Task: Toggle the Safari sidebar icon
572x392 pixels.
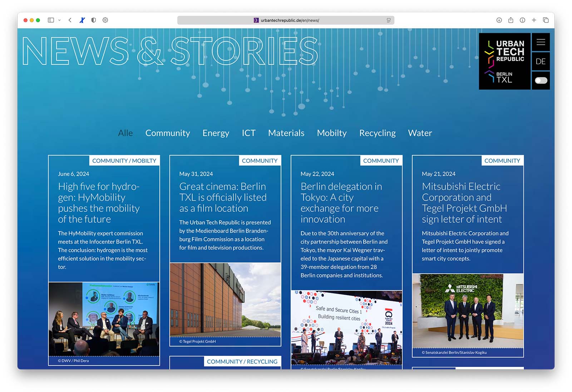Action: (x=51, y=20)
